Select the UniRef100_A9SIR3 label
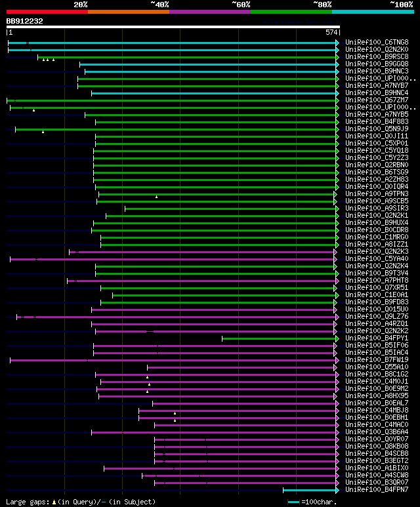 [377, 208]
